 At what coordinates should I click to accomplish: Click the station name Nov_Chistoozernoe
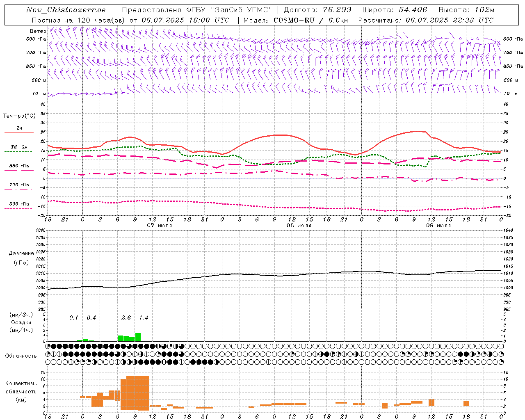[66, 10]
